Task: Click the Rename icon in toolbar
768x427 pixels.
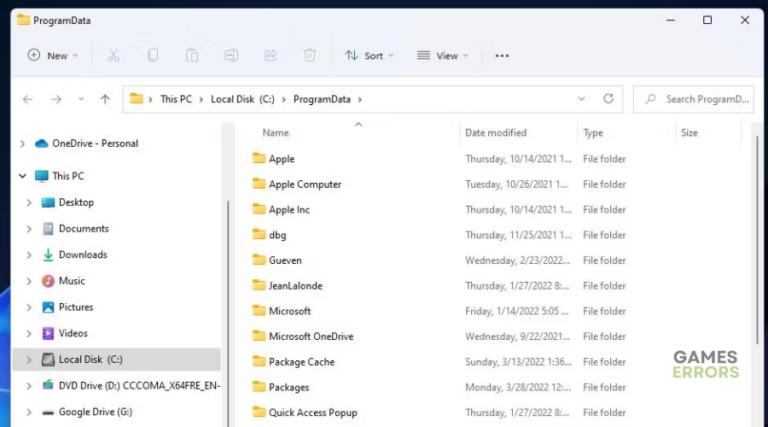Action: pos(231,56)
